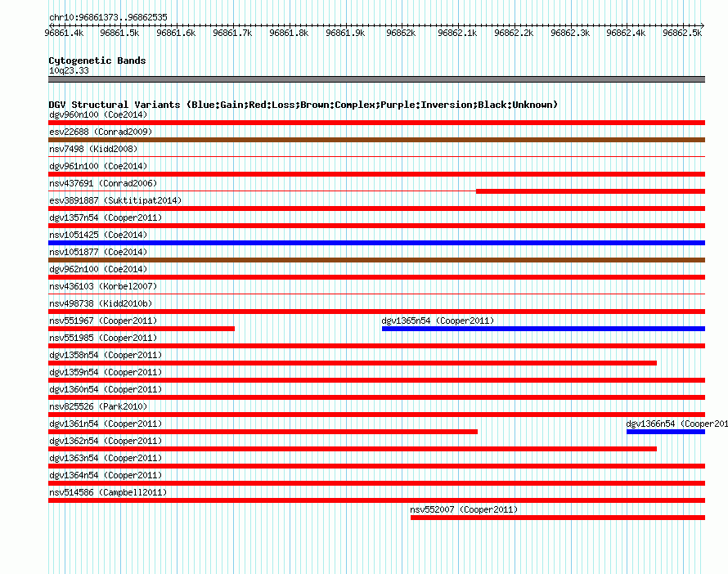
Task: Open nsv437691 (Conrad2006) label
Action: tap(103, 183)
